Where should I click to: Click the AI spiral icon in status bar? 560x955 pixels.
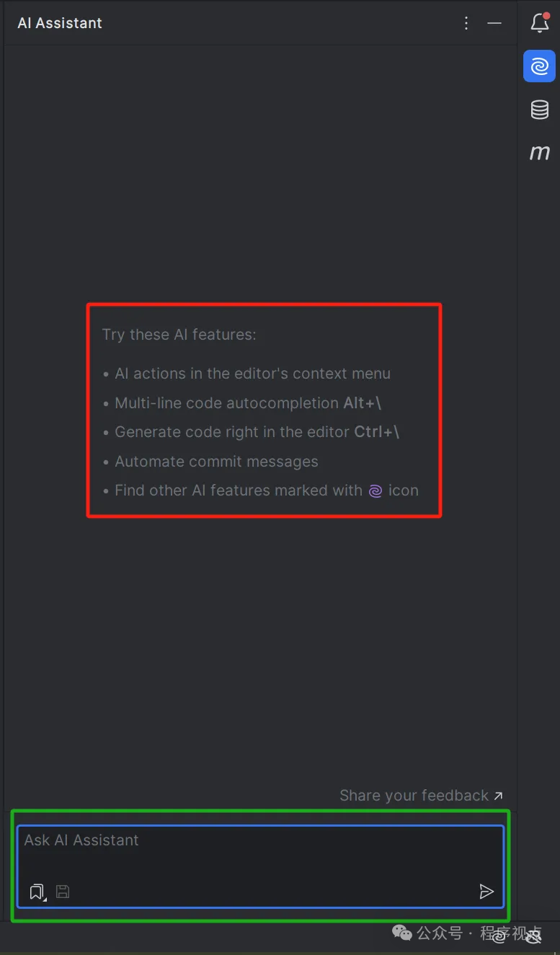pos(499,936)
